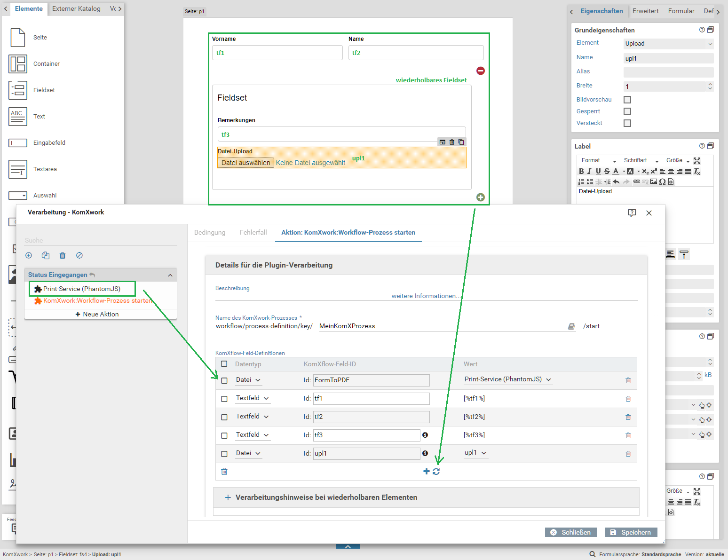Select the Textarea element icon
Viewport: 728px width, 560px height.
pyautogui.click(x=17, y=169)
